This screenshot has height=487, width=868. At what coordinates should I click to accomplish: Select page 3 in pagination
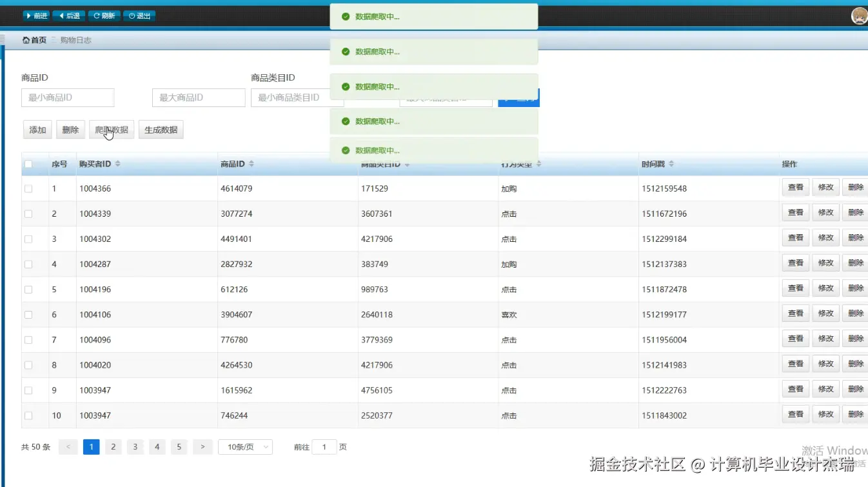135,446
